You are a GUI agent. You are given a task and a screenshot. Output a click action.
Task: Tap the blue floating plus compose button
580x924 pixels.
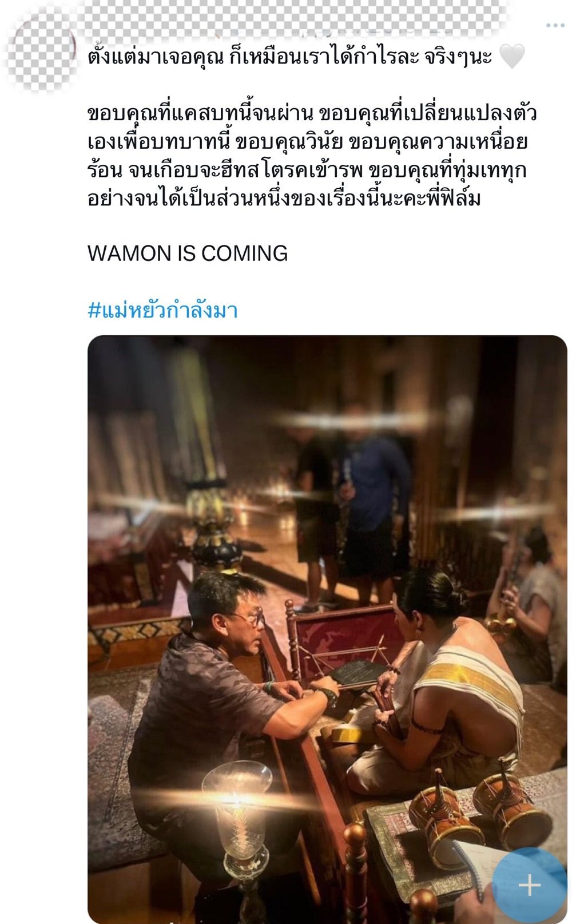tap(530, 885)
